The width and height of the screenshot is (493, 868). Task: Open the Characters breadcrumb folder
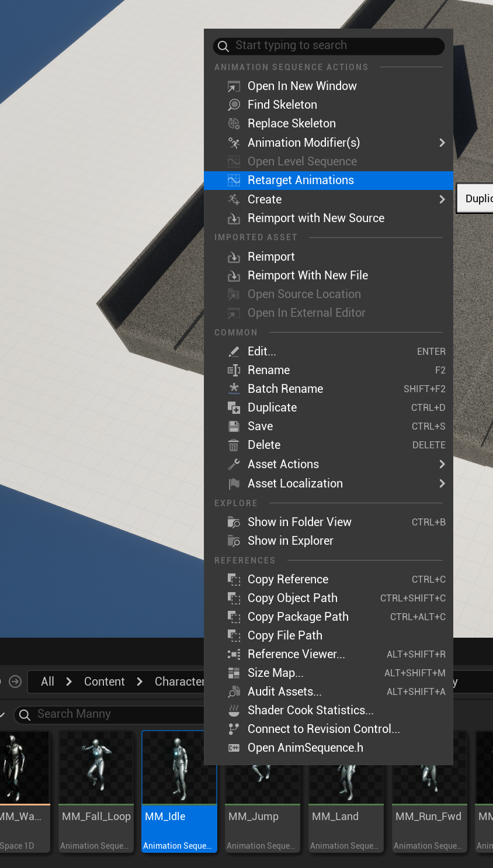(179, 682)
